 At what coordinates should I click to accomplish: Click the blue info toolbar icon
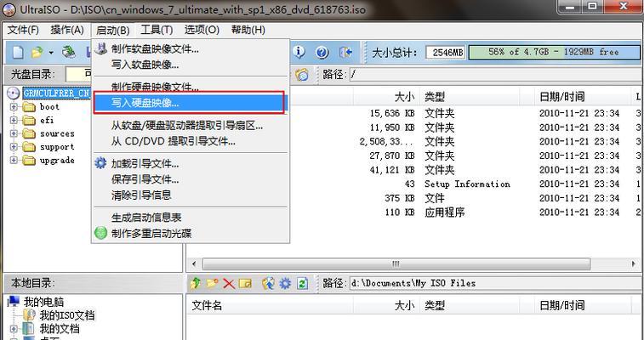(x=299, y=52)
